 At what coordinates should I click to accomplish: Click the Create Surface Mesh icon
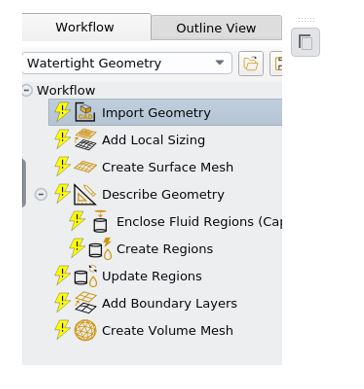pos(85,167)
